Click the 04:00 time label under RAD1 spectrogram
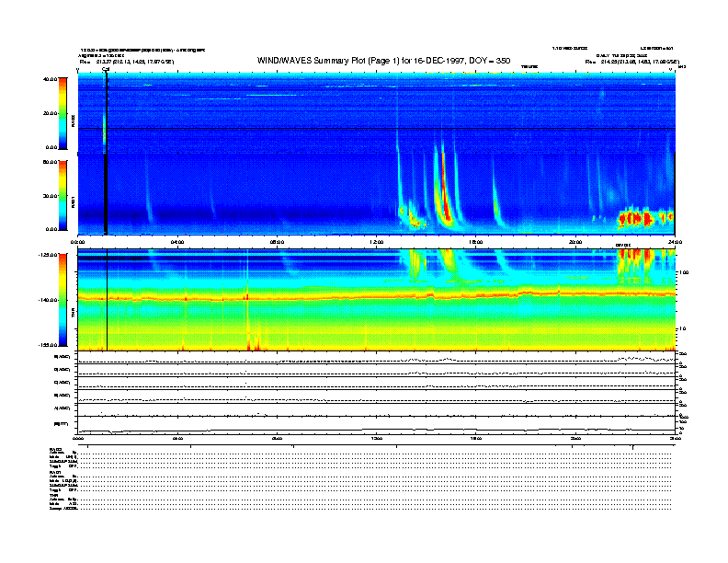This screenshot has height=563, width=728. tap(177, 242)
